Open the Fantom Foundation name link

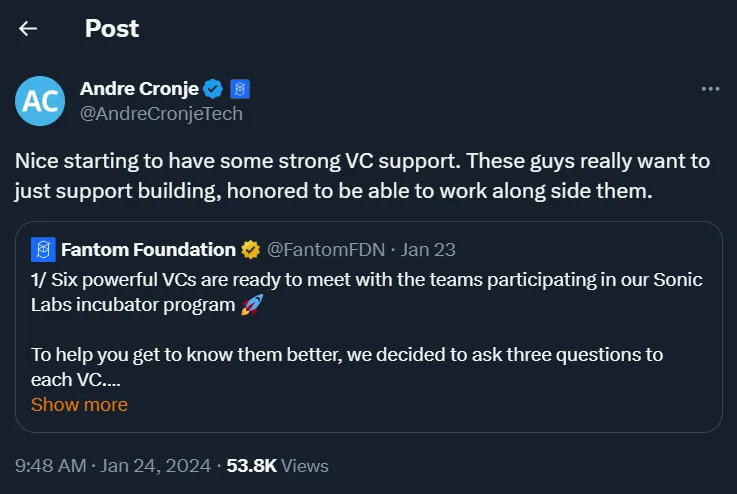point(149,250)
